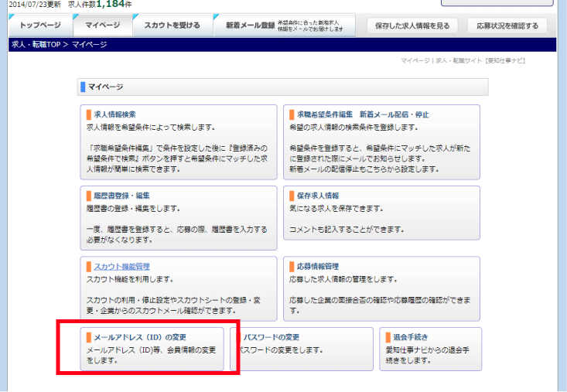Image resolution: width=567 pixels, height=392 pixels.
Task: Click the orange icon next to 退会手続き
Action: click(389, 337)
